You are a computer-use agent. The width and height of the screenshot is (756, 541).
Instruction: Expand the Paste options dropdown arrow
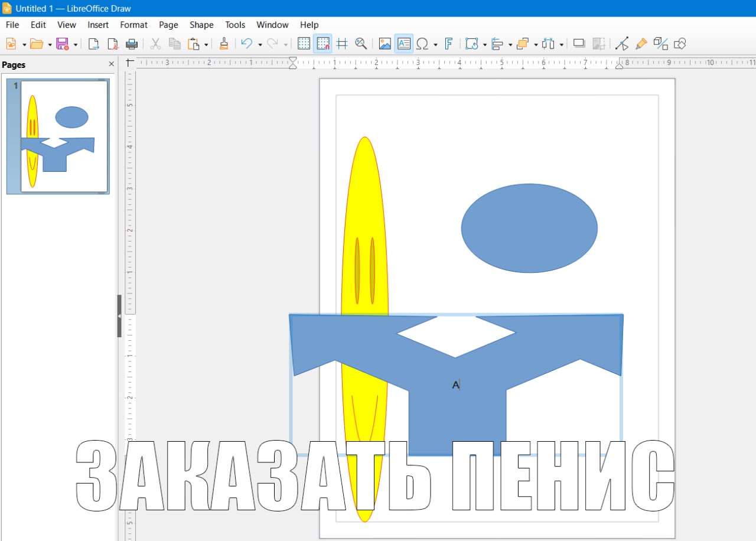[206, 44]
